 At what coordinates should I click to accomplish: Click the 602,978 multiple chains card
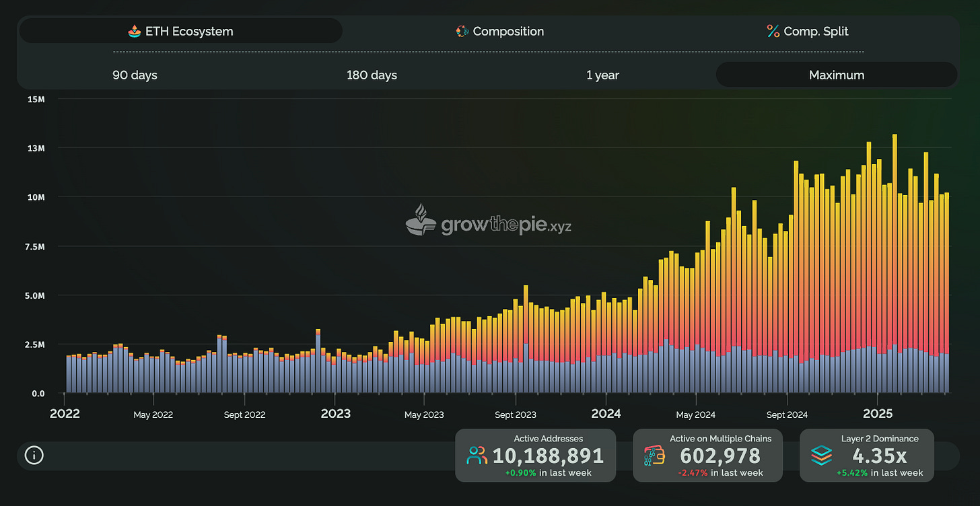tap(708, 456)
